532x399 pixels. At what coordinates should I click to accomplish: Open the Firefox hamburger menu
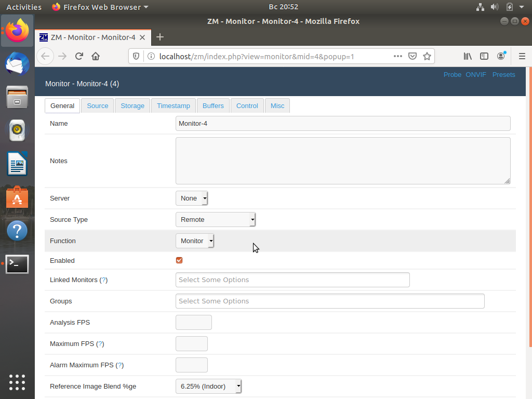pyautogui.click(x=522, y=56)
